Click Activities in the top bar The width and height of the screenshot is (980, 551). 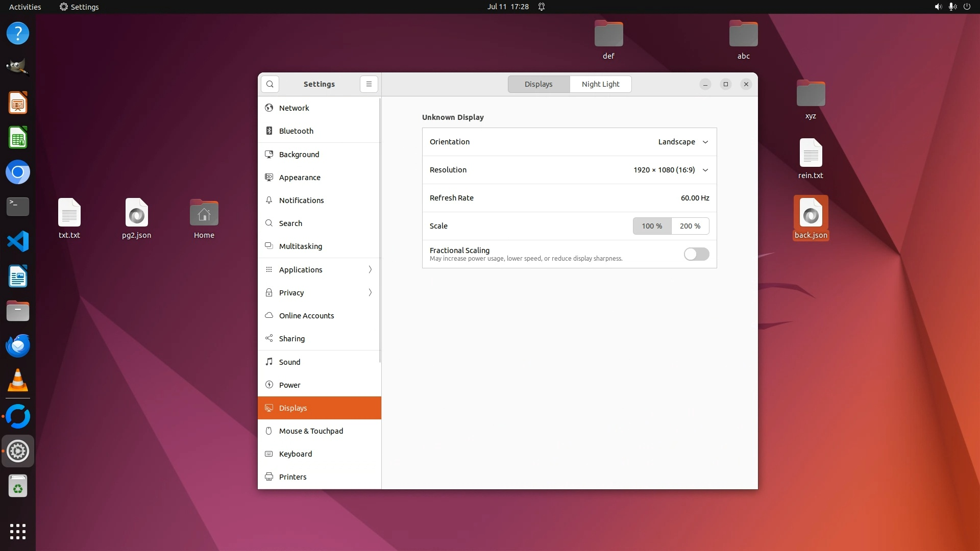pos(25,7)
